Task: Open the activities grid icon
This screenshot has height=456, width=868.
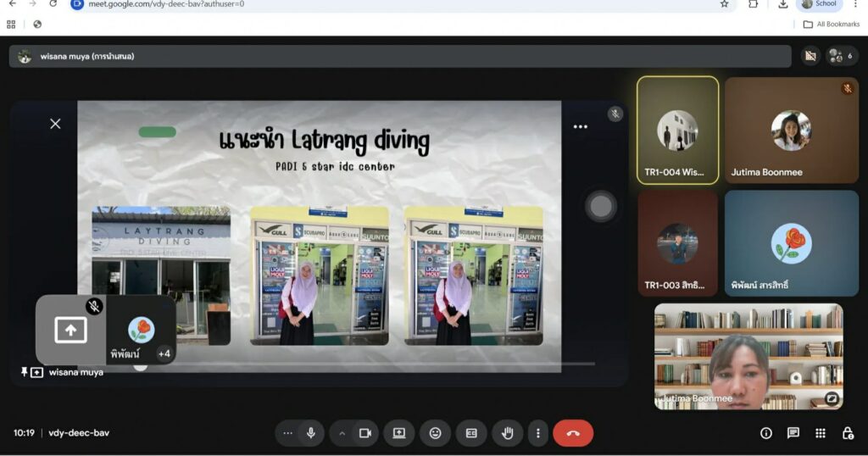Action: pyautogui.click(x=820, y=433)
